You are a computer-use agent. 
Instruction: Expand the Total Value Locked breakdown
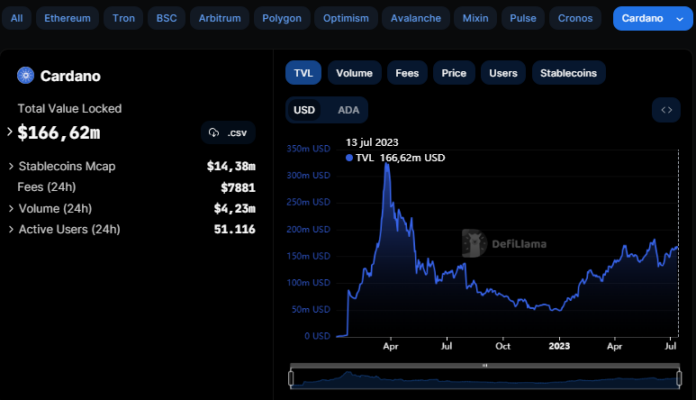10,131
